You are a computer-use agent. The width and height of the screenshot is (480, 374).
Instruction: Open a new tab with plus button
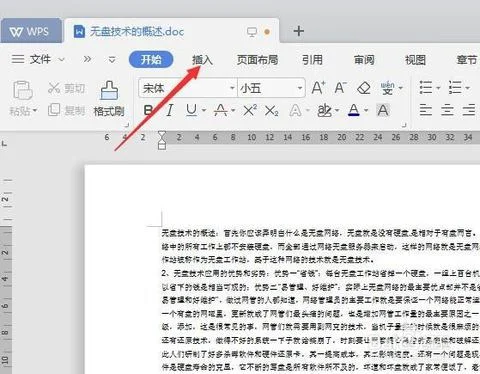299,31
